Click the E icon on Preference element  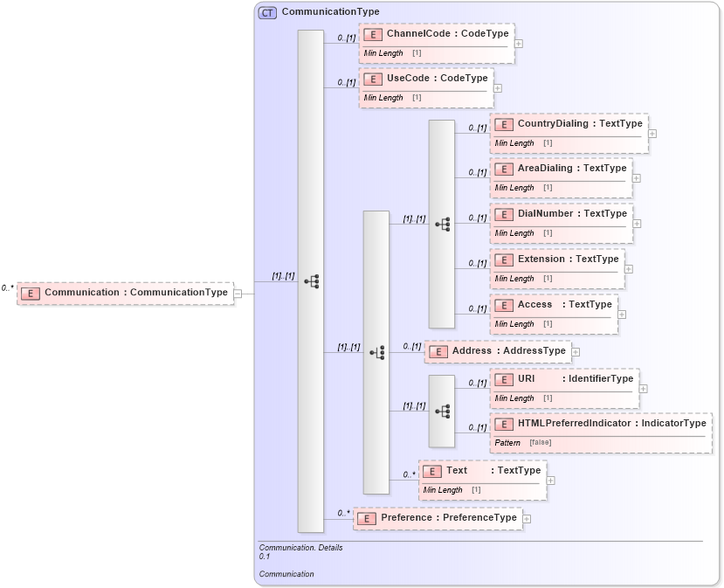[367, 517]
